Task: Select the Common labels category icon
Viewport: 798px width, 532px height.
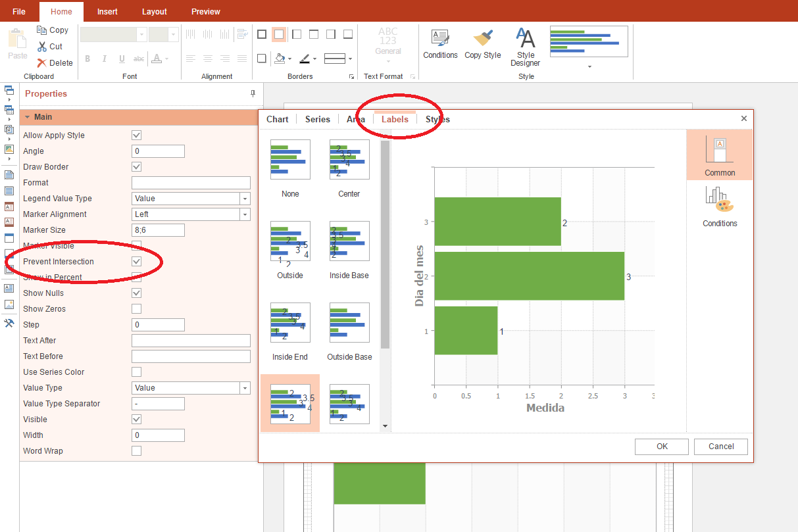Action: [x=719, y=150]
